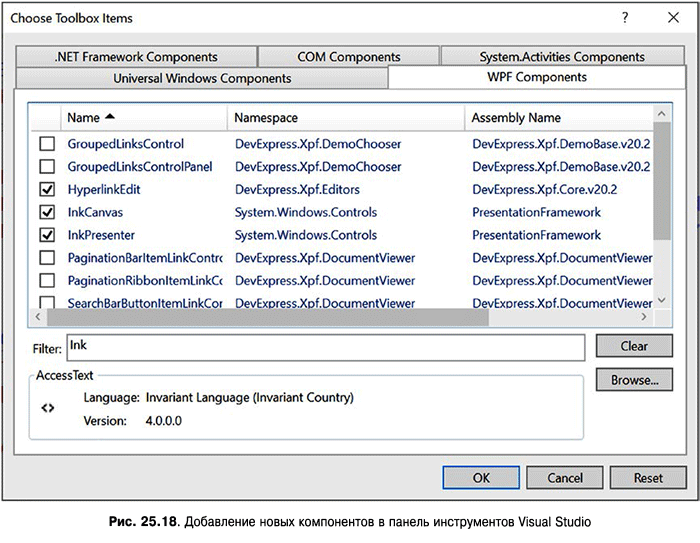Switch to .NET Framework Components tab
This screenshot has height=543, width=700.
point(136,57)
